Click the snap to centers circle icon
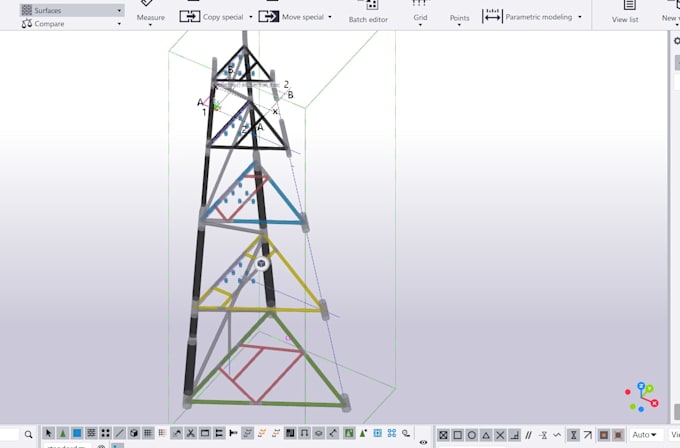680x448 pixels. point(472,435)
